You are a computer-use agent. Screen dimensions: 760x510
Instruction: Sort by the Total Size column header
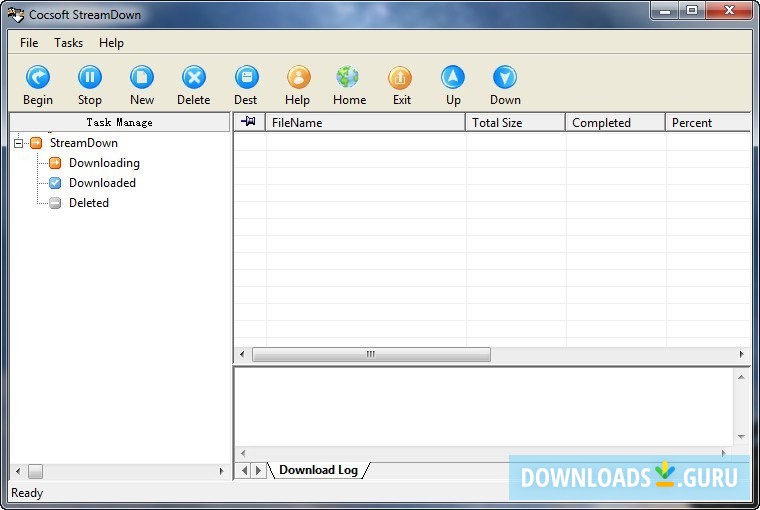click(x=516, y=123)
